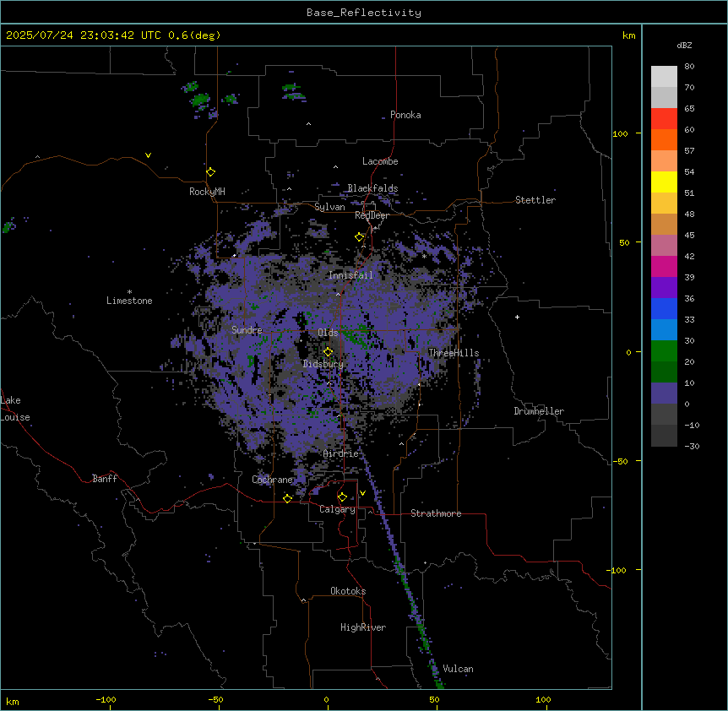Click the Cochrane label
The image size is (728, 711).
273,480
